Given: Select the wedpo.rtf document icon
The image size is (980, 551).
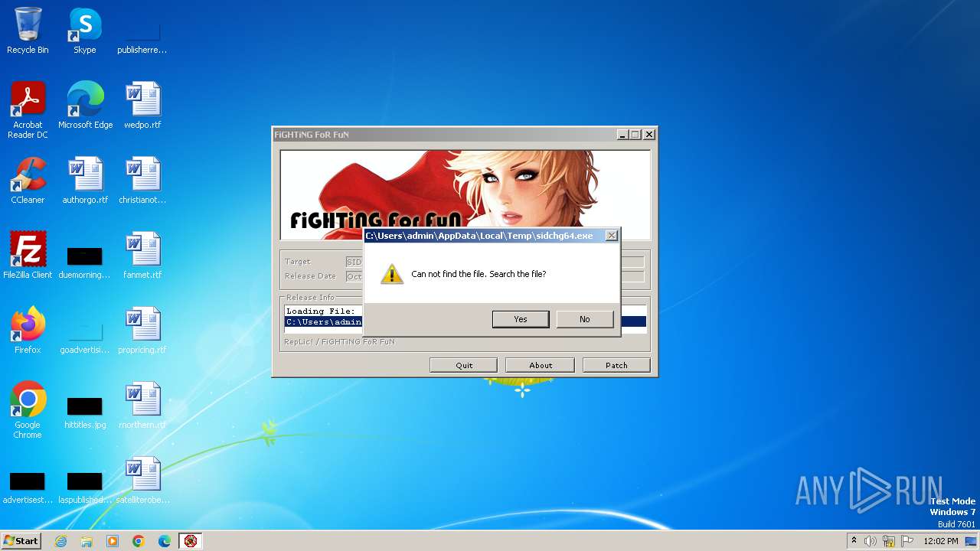Looking at the screenshot, I should coord(142,106).
